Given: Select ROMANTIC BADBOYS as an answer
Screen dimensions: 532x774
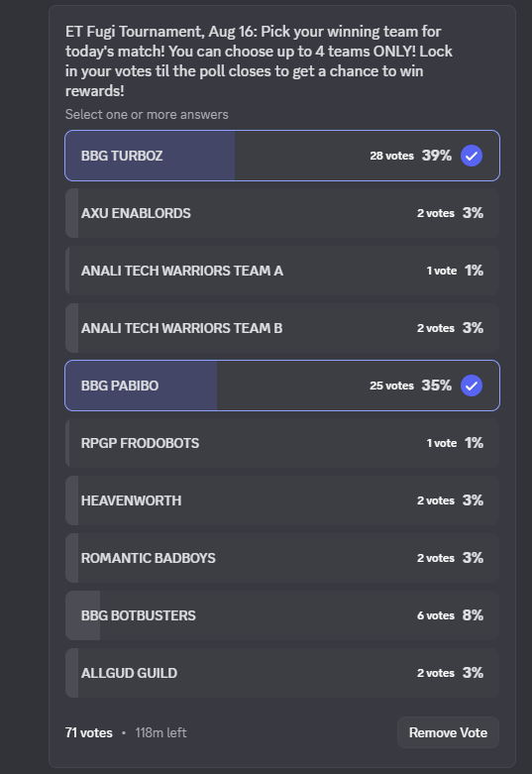Looking at the screenshot, I should (282, 558).
